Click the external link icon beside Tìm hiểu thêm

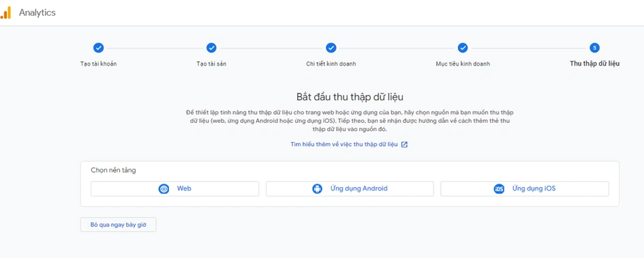point(405,145)
